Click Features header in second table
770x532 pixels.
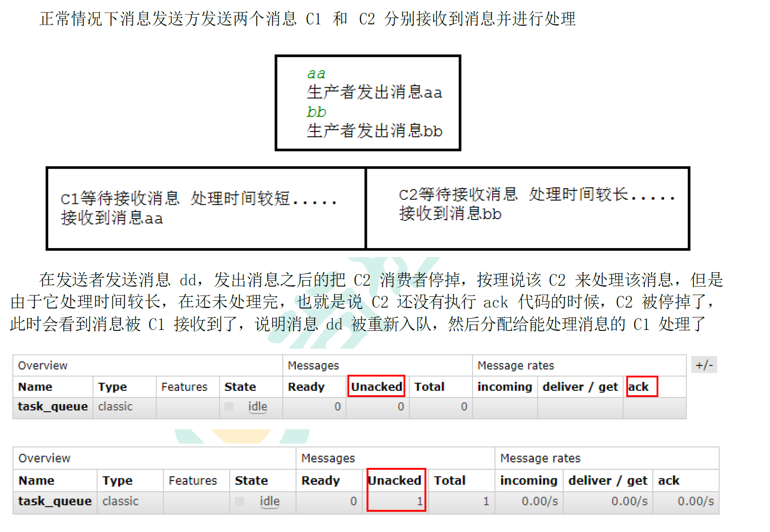point(193,481)
